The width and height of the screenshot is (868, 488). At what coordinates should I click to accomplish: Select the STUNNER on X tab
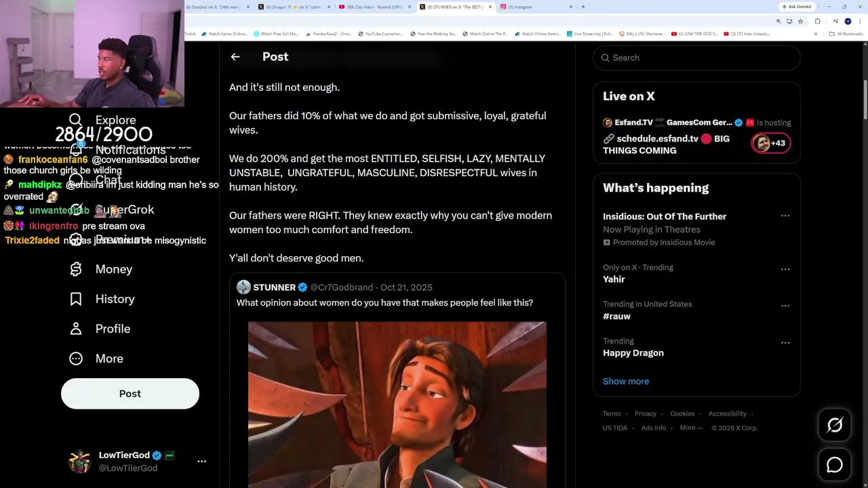pos(456,7)
